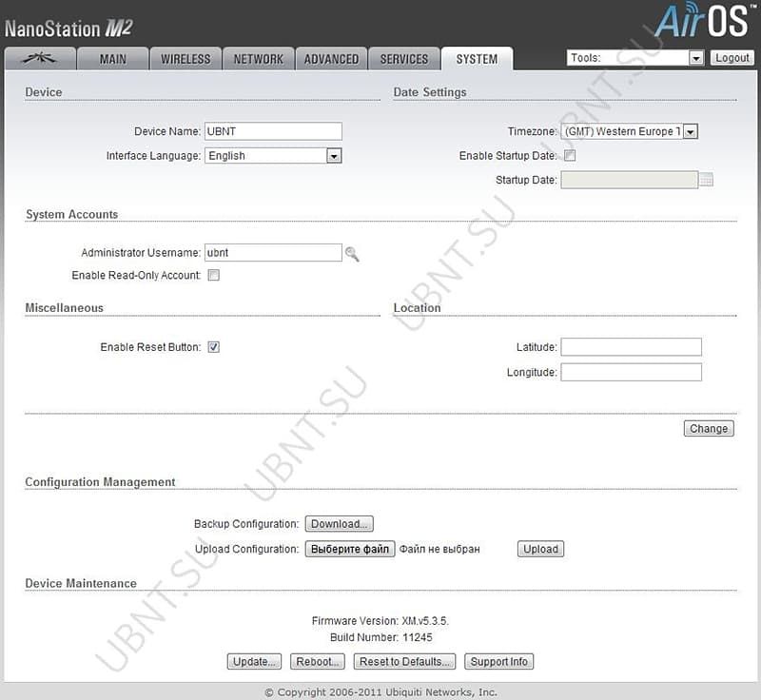Go to the ADVANCED tab
761x700 pixels.
(x=331, y=59)
